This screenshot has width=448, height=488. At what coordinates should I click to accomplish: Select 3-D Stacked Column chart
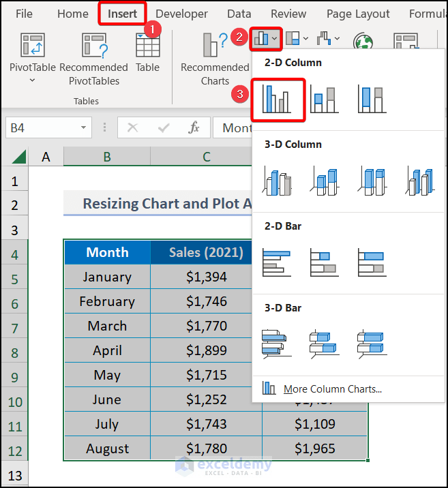[325, 181]
